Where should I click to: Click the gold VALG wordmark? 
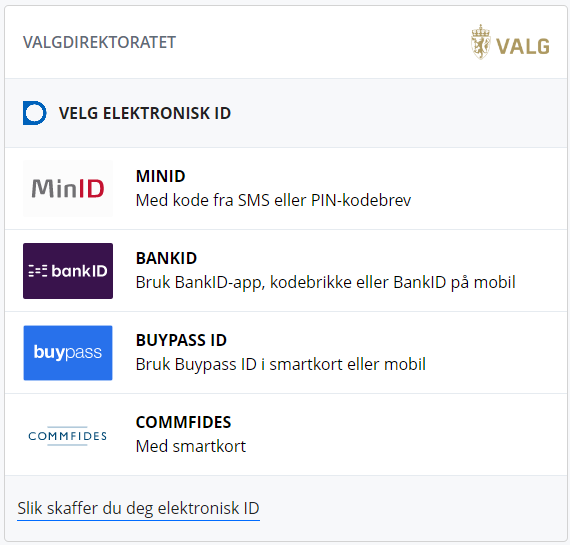523,47
